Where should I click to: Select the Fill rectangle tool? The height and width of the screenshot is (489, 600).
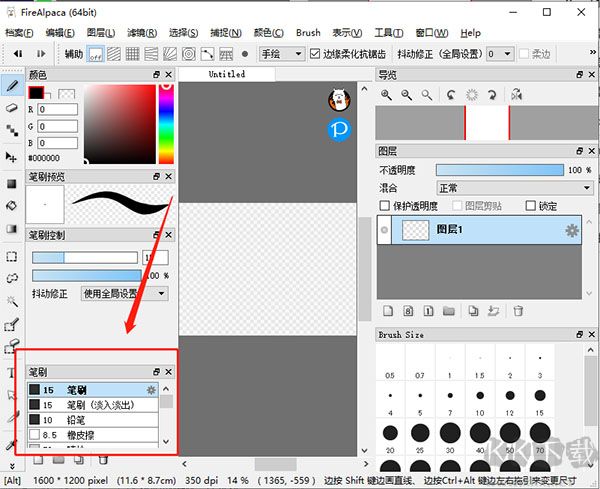[x=11, y=184]
